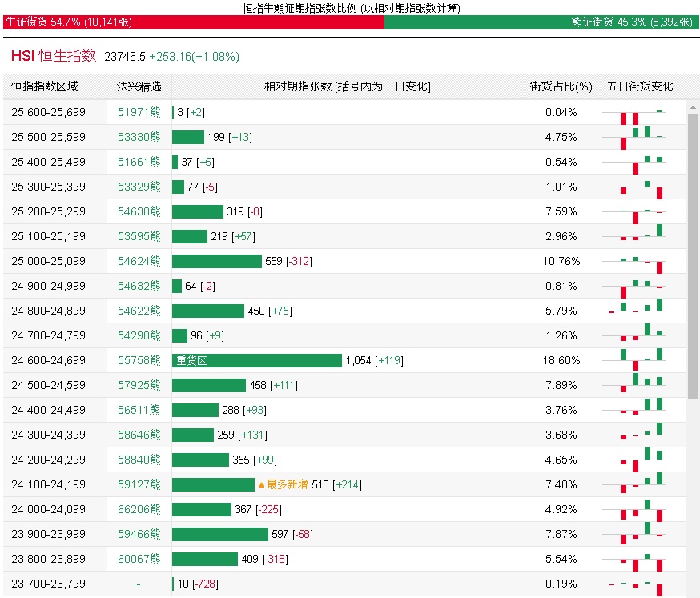
Task: Click the 23746.5 index value
Action: [125, 57]
